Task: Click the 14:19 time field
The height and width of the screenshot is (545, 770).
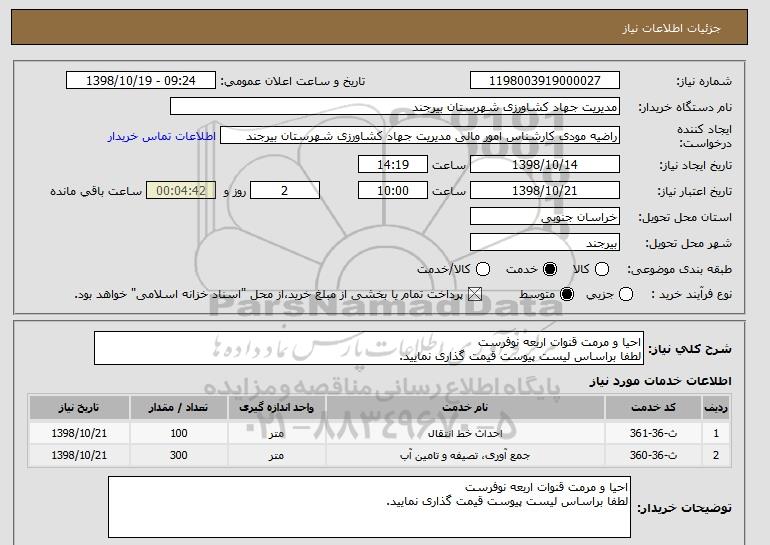Action: 393,164
